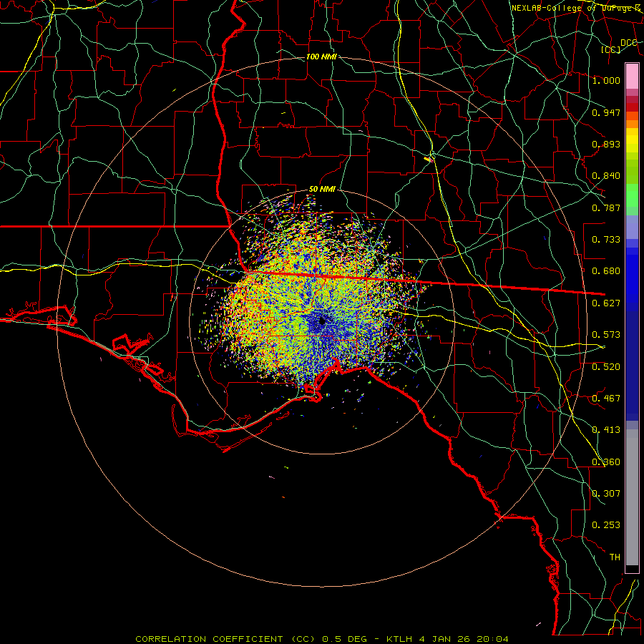The width and height of the screenshot is (644, 644).
Task: Click the 0.627 color scale value
Action: (606, 303)
